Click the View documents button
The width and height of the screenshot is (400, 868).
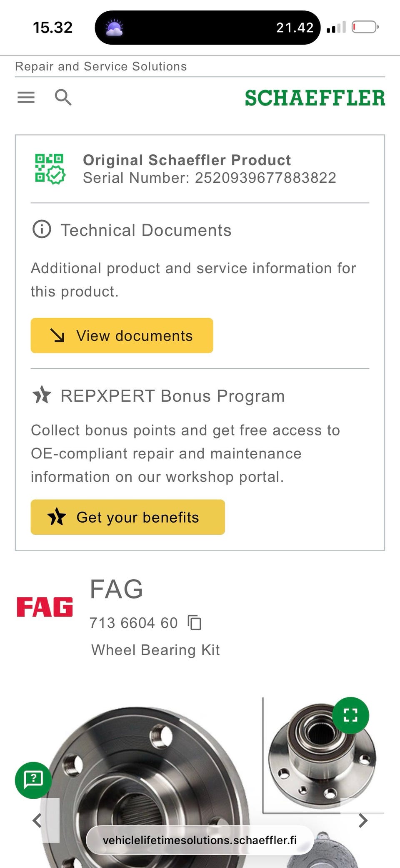122,335
